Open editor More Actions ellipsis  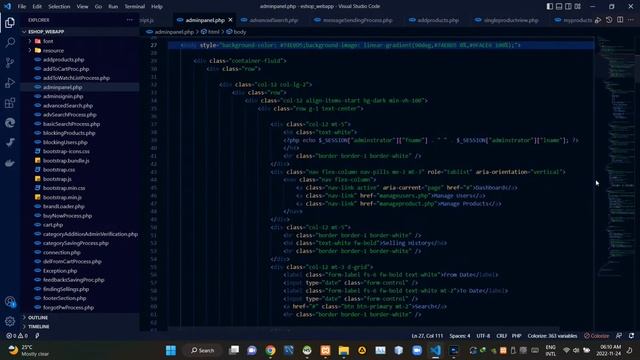coord(631,20)
